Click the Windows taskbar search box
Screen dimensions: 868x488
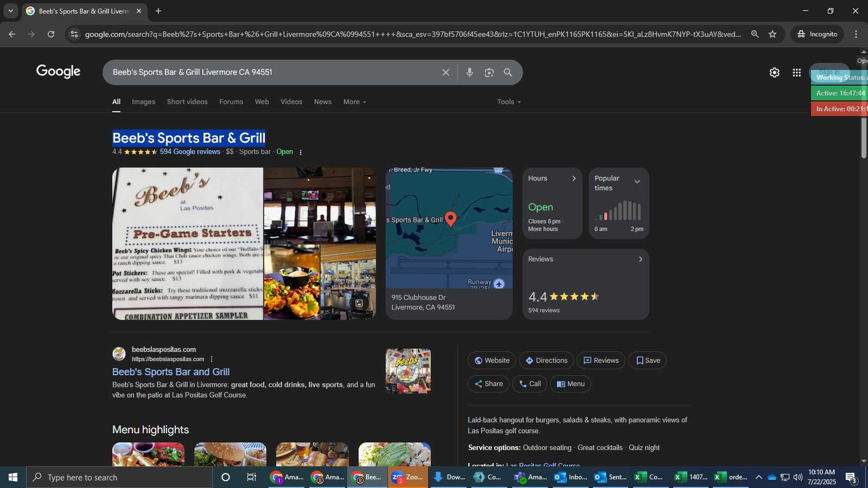point(119,477)
